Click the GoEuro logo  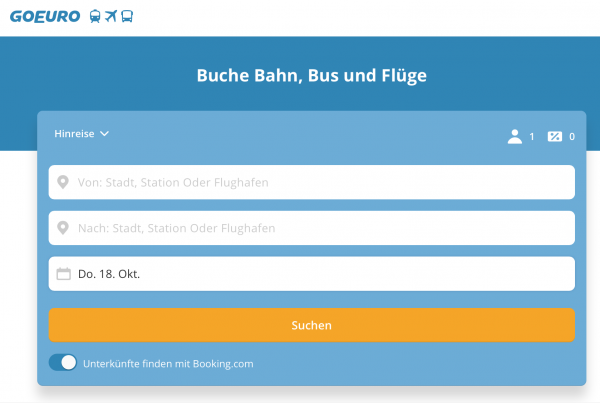click(45, 16)
